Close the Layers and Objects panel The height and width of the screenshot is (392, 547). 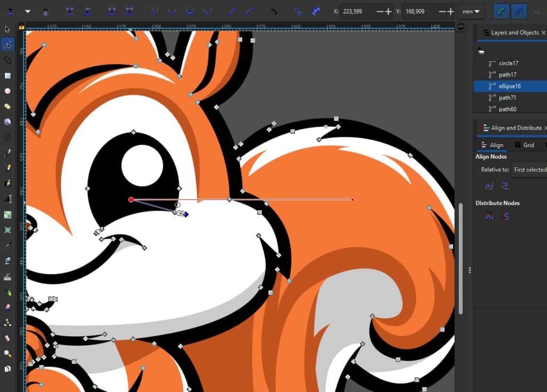pyautogui.click(x=543, y=33)
